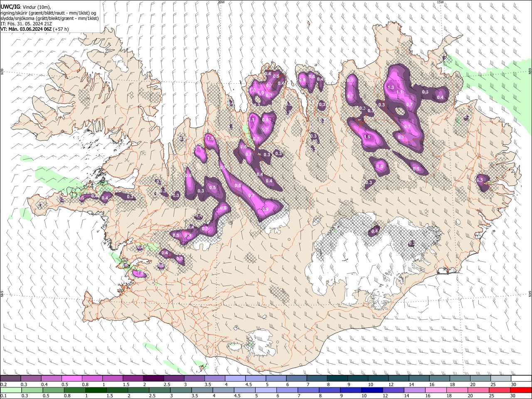
Task: Select the 'VT: Mán. 03.06.2024 06Z' valid time
Action: coord(26,30)
